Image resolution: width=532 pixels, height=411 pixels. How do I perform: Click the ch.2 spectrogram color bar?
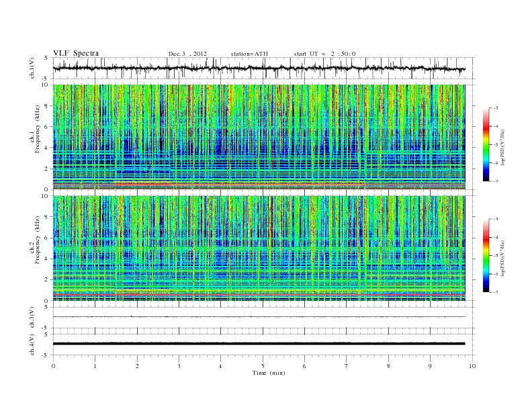pyautogui.click(x=486, y=255)
